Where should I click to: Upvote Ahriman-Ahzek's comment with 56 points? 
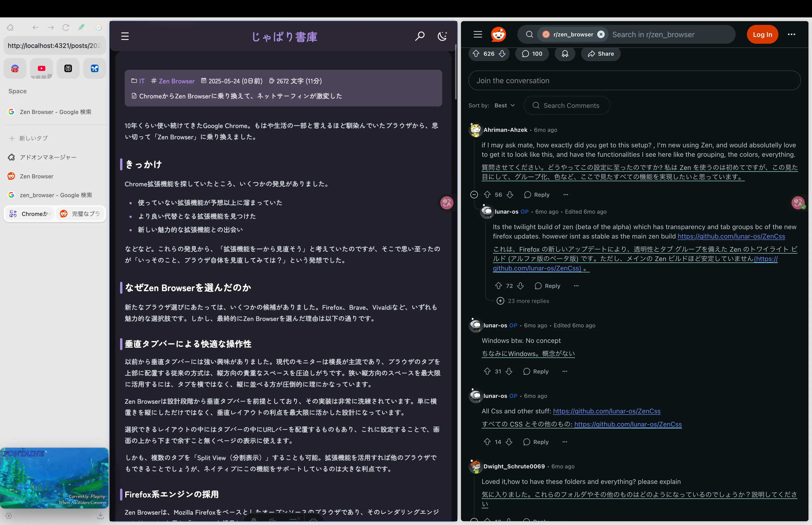point(487,194)
